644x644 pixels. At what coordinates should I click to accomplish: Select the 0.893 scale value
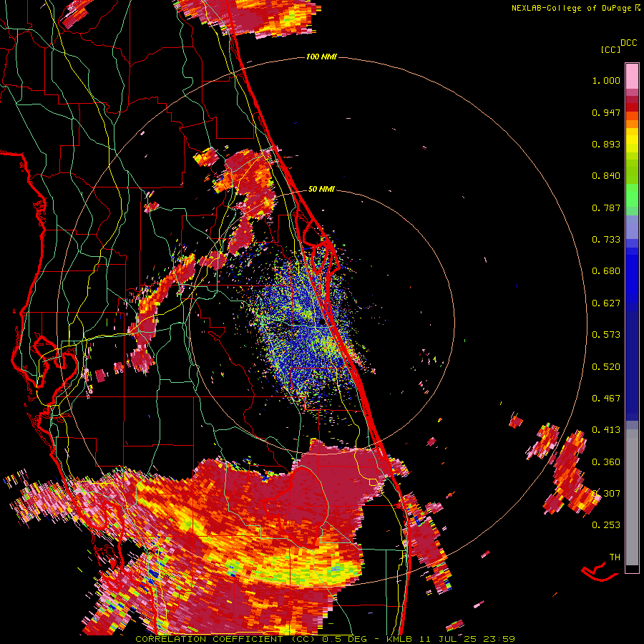[606, 144]
